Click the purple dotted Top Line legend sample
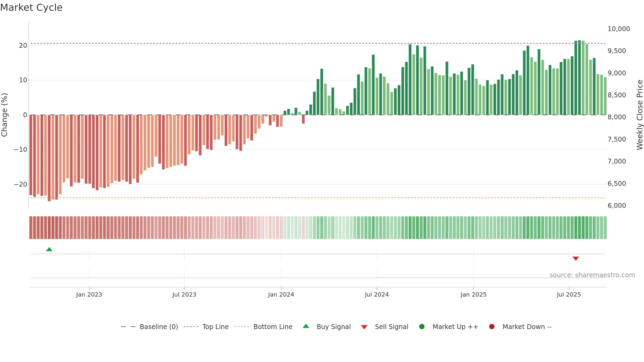644x362 pixels. click(x=191, y=327)
